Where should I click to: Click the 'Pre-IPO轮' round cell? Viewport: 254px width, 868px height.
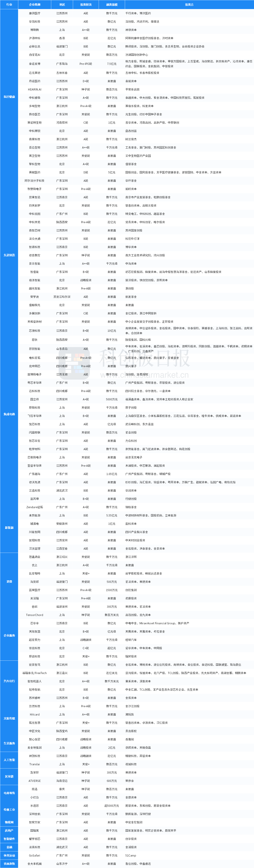86,64
